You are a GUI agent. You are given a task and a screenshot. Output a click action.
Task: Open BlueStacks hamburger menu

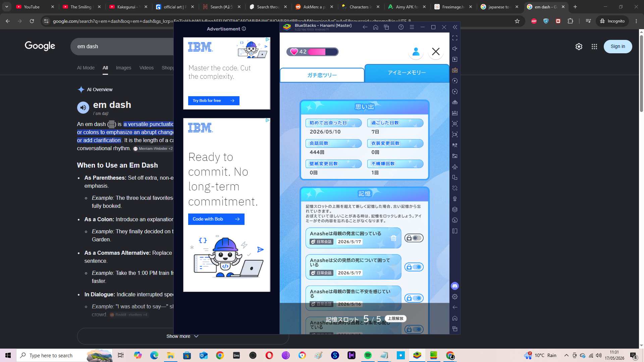point(412,27)
